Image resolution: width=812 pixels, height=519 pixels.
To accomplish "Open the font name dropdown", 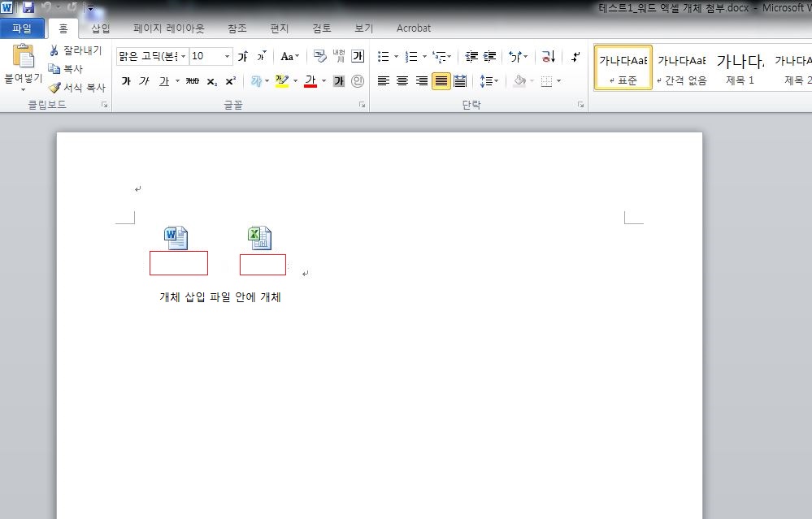I will point(184,56).
